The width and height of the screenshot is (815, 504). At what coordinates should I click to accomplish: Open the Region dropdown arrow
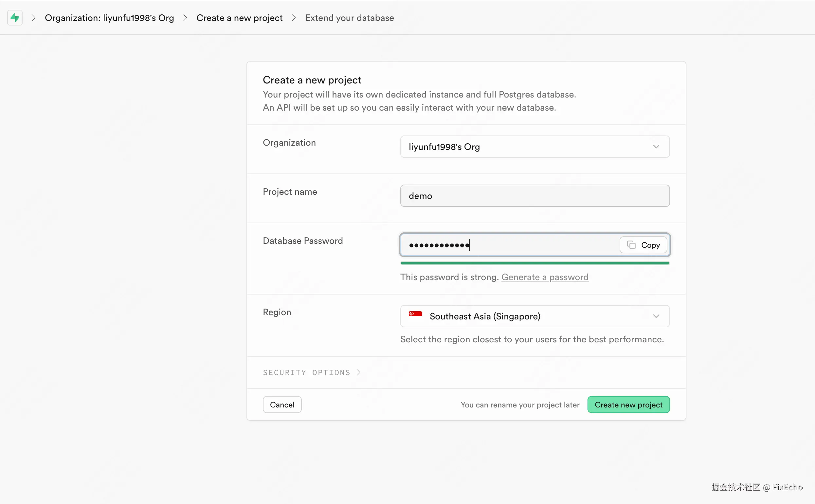656,316
